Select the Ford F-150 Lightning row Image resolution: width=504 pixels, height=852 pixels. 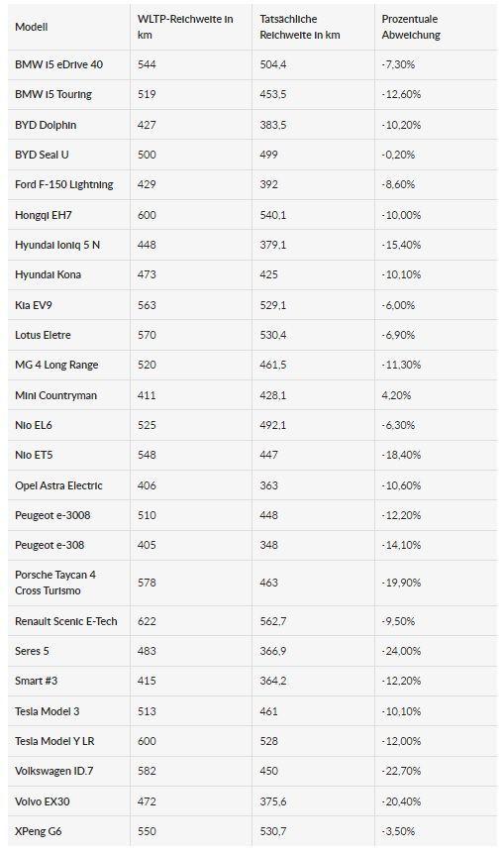pyautogui.click(x=252, y=184)
